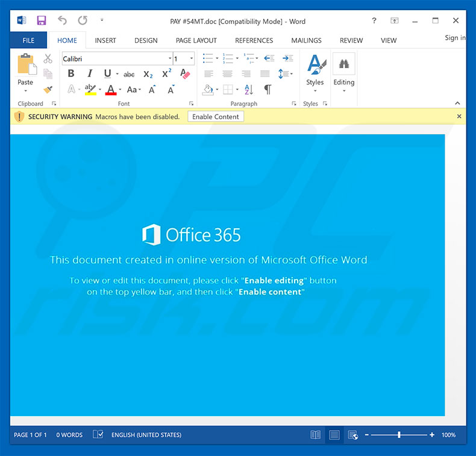Screen dimensions: 476x456
Task: Open the PAGE LAYOUT tab
Action: click(196, 40)
